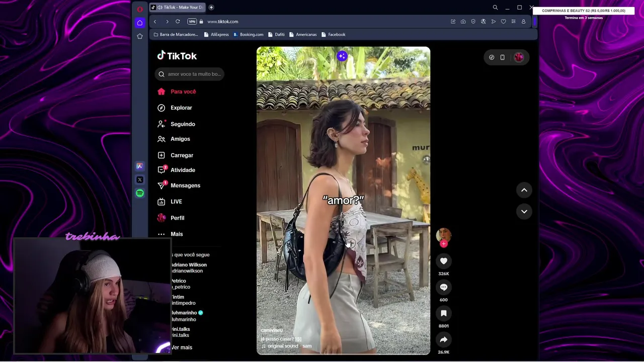Open followed account _petrico
The image size is (644, 362).
pyautogui.click(x=180, y=284)
